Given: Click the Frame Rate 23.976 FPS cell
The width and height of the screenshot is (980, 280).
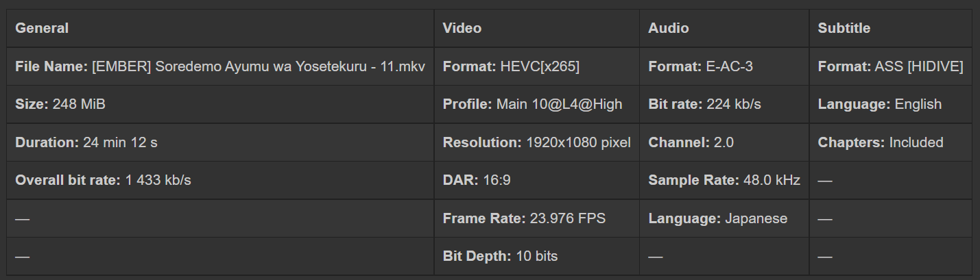Looking at the screenshot, I should pyautogui.click(x=524, y=218).
